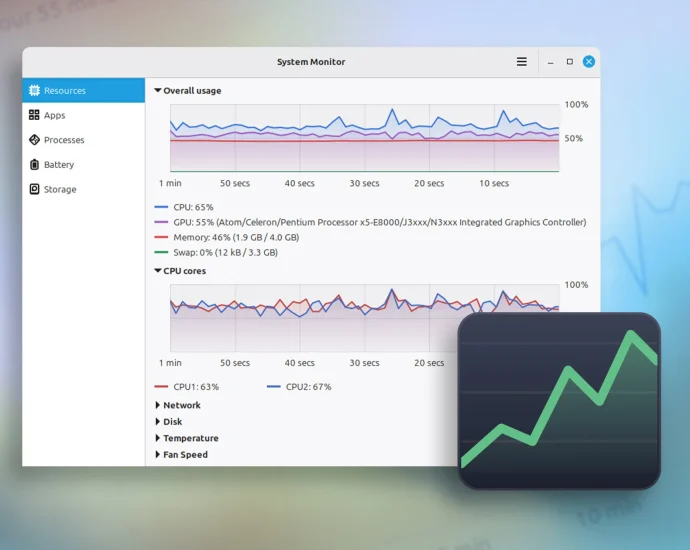
Task: Click the 100% label on Overall usage graph
Action: click(x=576, y=105)
